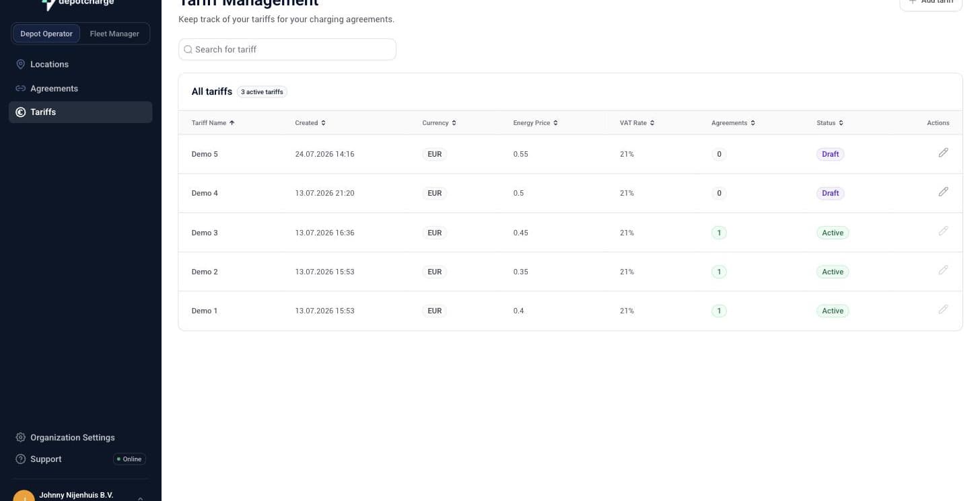Screen dimensions: 980x501
Task: Click the 24.07.2026 14:16 created date
Action: tap(324, 154)
